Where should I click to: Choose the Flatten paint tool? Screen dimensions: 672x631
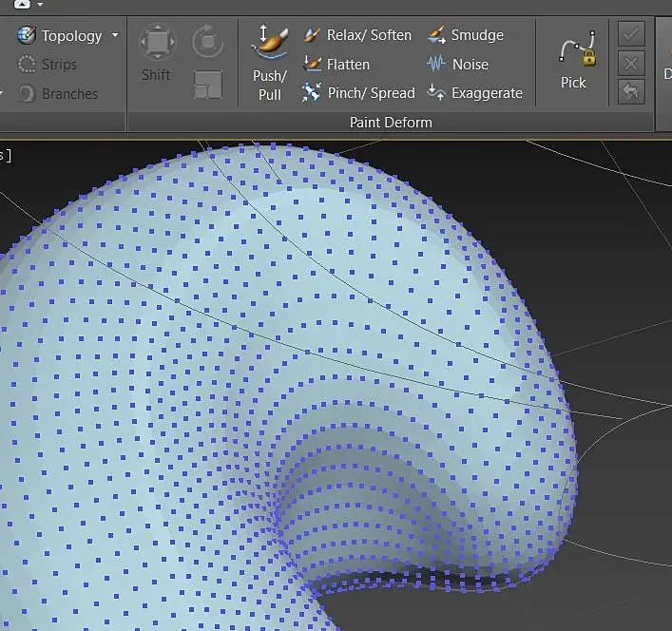[x=336, y=65]
